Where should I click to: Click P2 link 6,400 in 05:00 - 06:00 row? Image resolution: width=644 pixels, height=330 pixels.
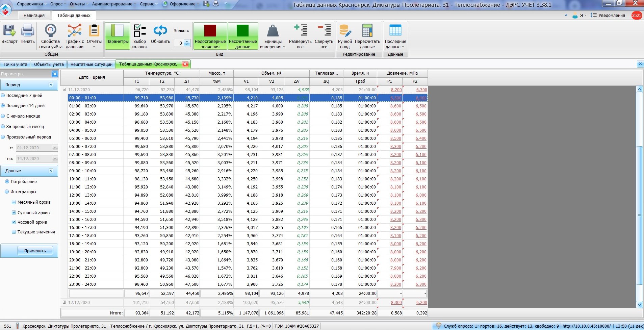pyautogui.click(x=421, y=138)
